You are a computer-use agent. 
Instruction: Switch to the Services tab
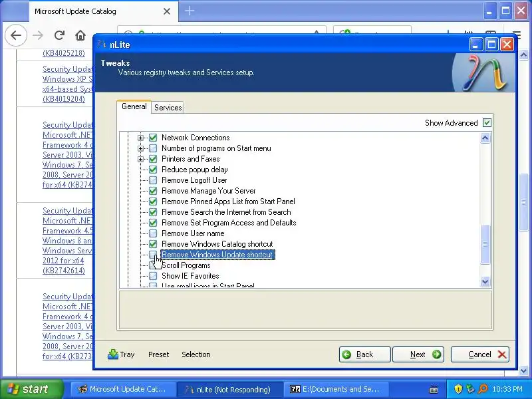[168, 108]
